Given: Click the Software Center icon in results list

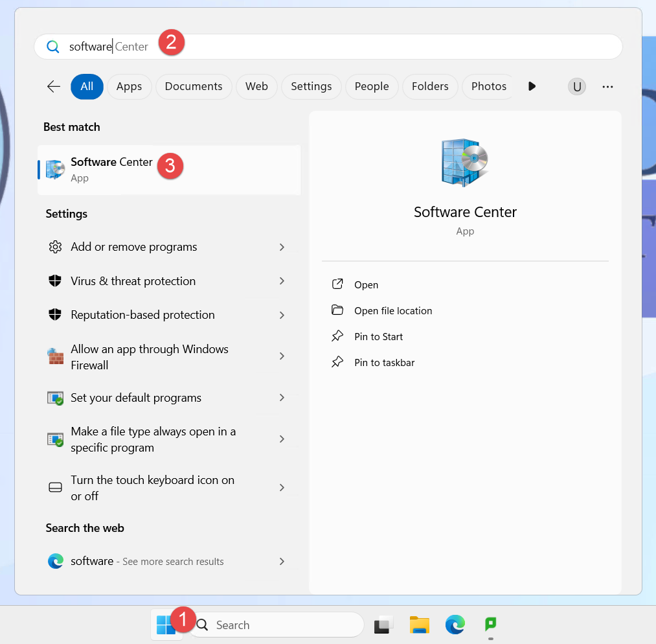Looking at the screenshot, I should pos(55,170).
